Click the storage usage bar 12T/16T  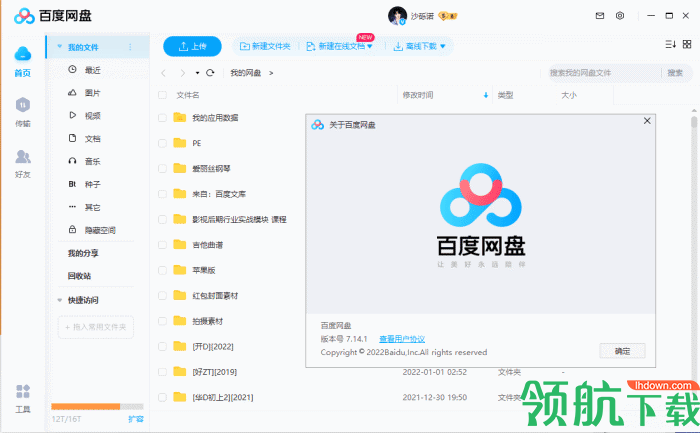(x=97, y=406)
